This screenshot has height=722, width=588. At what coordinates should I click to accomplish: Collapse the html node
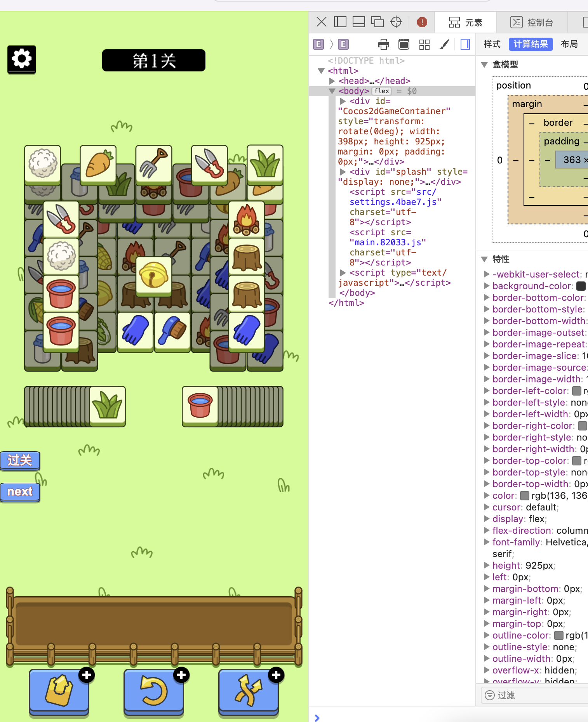321,71
